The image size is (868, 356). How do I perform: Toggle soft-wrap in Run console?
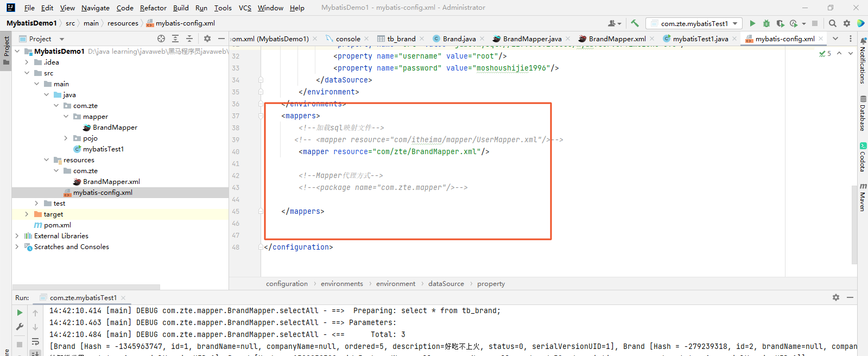click(35, 341)
